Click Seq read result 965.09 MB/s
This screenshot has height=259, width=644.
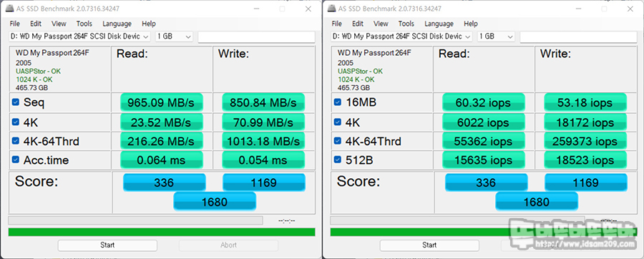(x=162, y=102)
